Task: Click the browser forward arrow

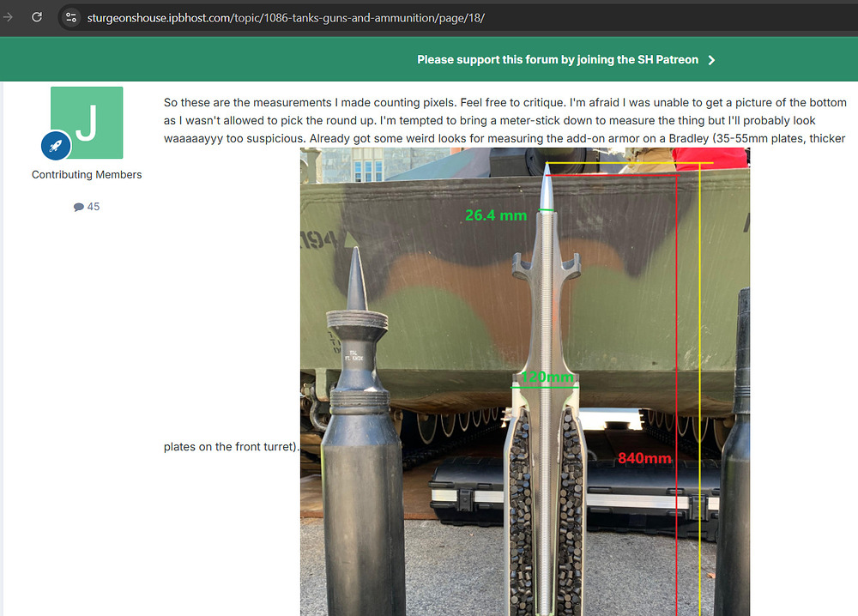Action: (8, 17)
